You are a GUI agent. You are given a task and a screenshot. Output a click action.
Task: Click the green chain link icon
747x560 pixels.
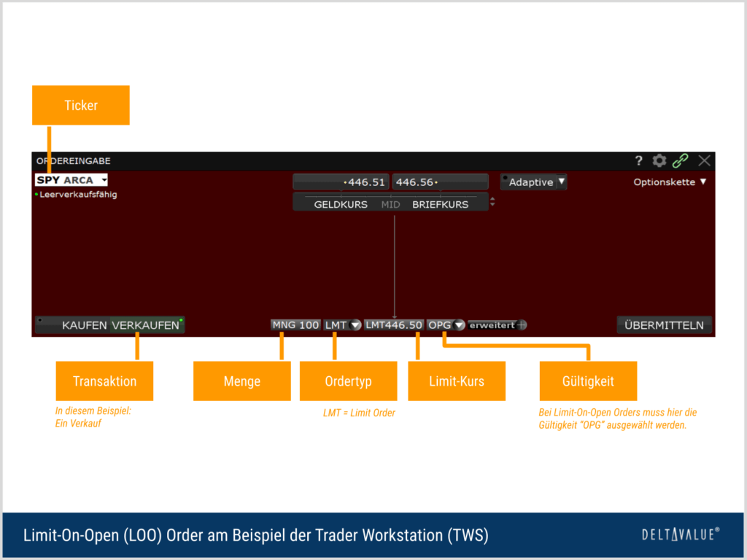point(681,160)
